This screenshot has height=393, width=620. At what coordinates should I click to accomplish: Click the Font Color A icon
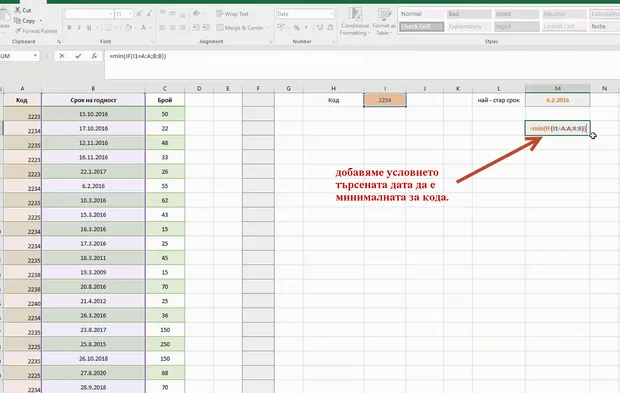[x=144, y=28]
